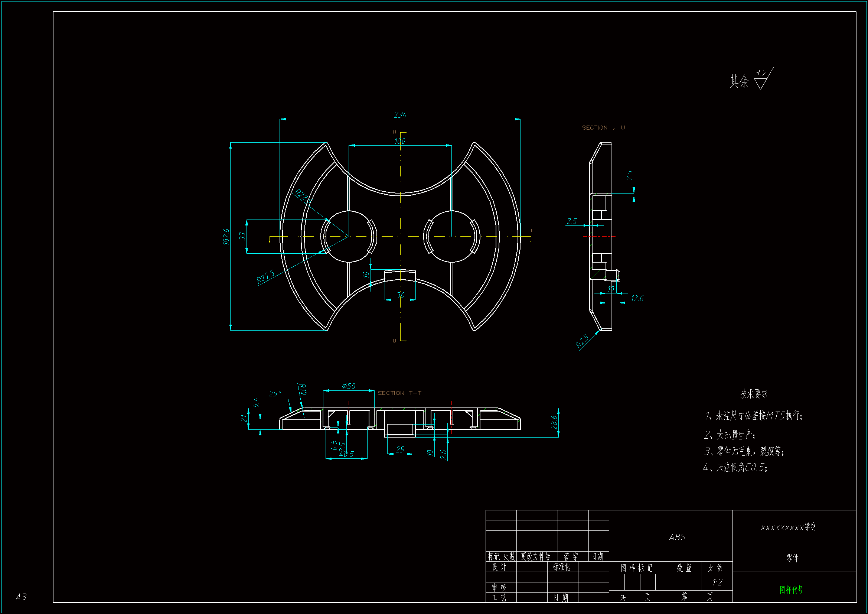
Task: Click the ABS material cell
Action: click(677, 537)
